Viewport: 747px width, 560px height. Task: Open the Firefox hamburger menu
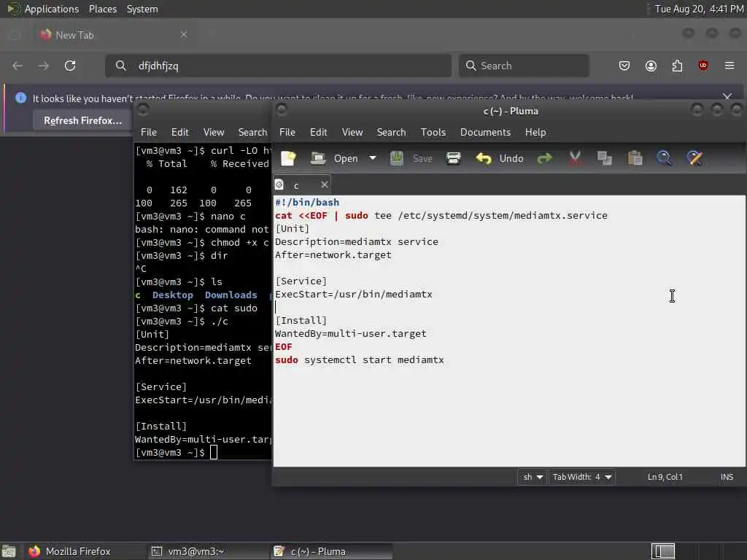point(729,66)
